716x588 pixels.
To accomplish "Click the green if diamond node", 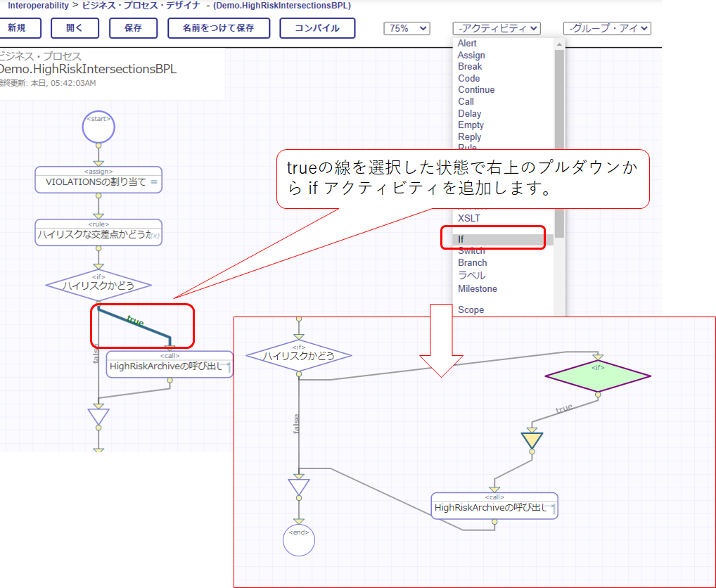I will tap(598, 376).
